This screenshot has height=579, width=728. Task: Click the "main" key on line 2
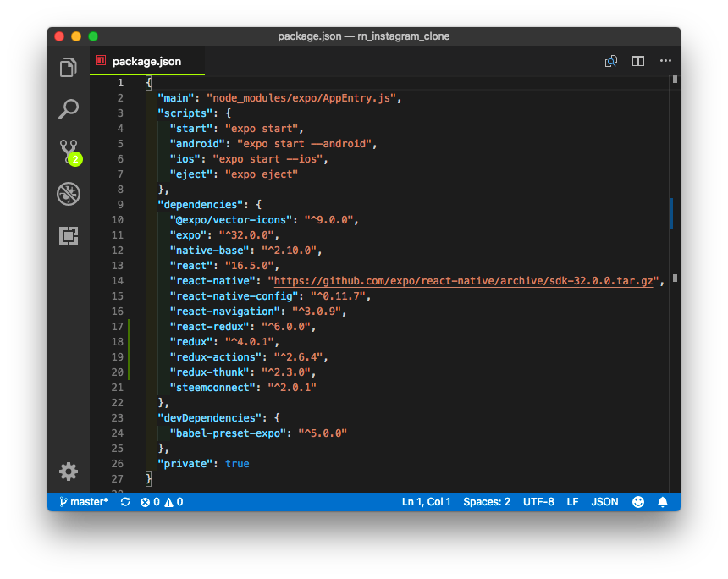point(175,98)
